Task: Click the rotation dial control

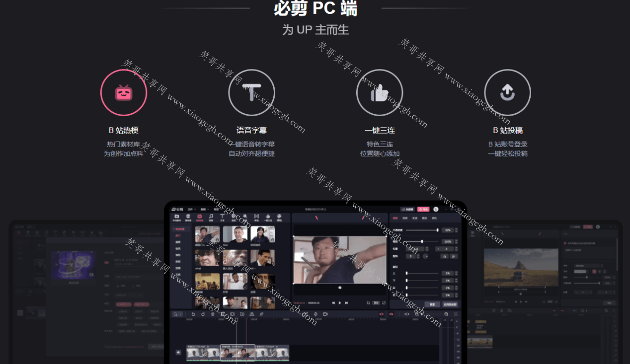Action: point(425,256)
